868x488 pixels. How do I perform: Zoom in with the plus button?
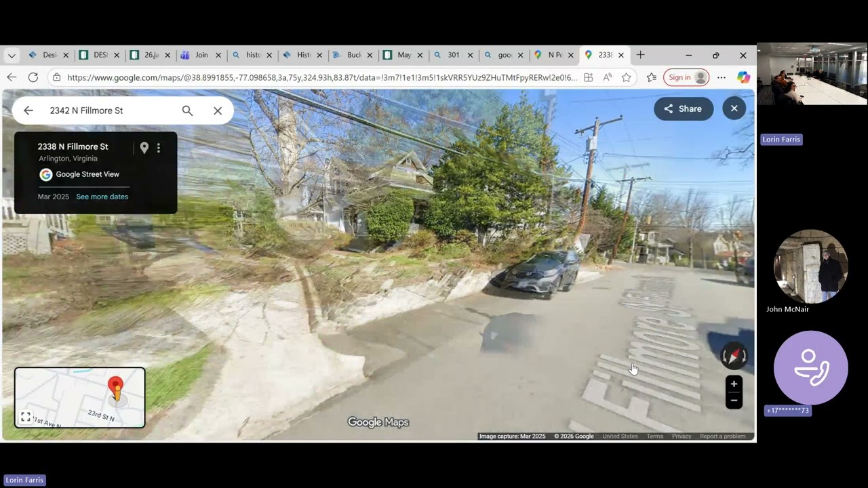[734, 384]
